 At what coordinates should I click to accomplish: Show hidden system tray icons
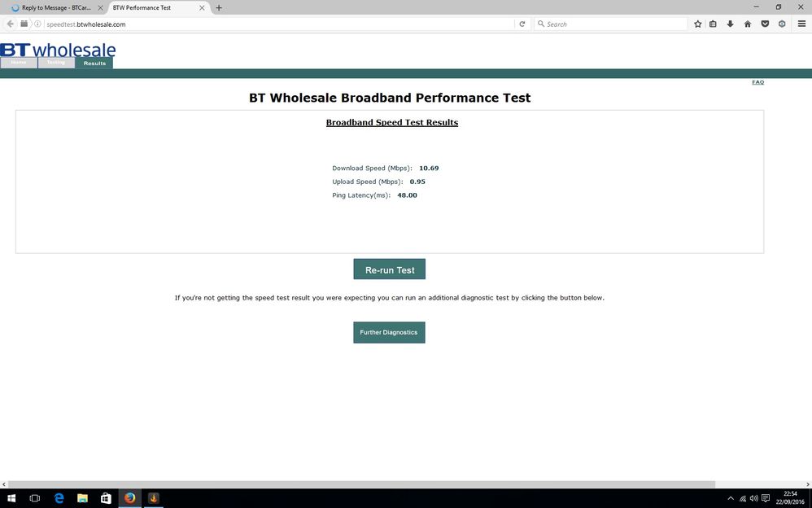[x=731, y=498]
